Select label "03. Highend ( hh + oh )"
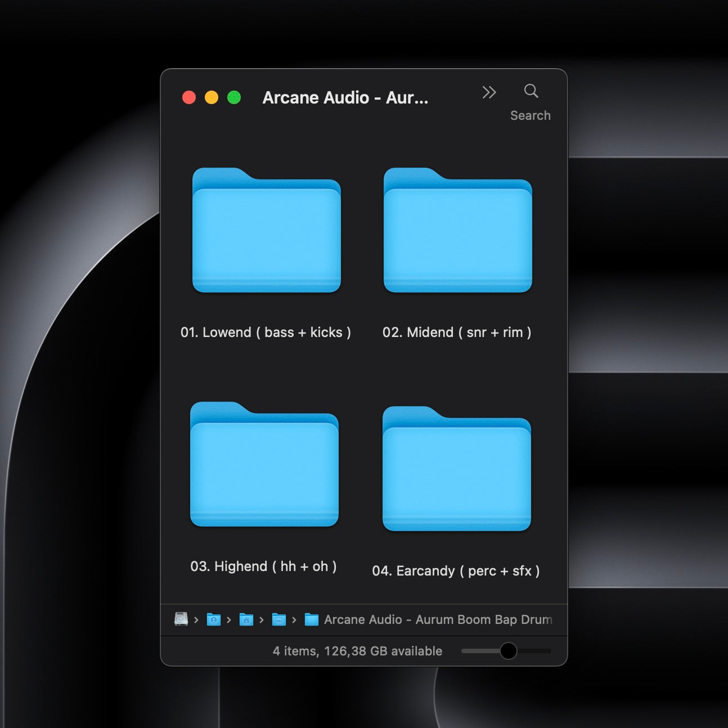728x728 pixels. [x=263, y=567]
